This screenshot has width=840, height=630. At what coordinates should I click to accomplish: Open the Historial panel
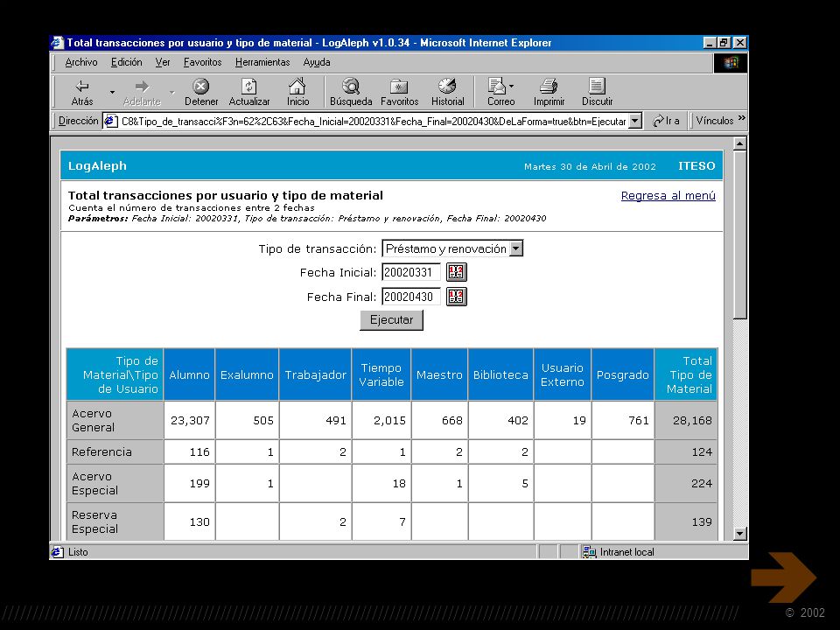click(447, 92)
